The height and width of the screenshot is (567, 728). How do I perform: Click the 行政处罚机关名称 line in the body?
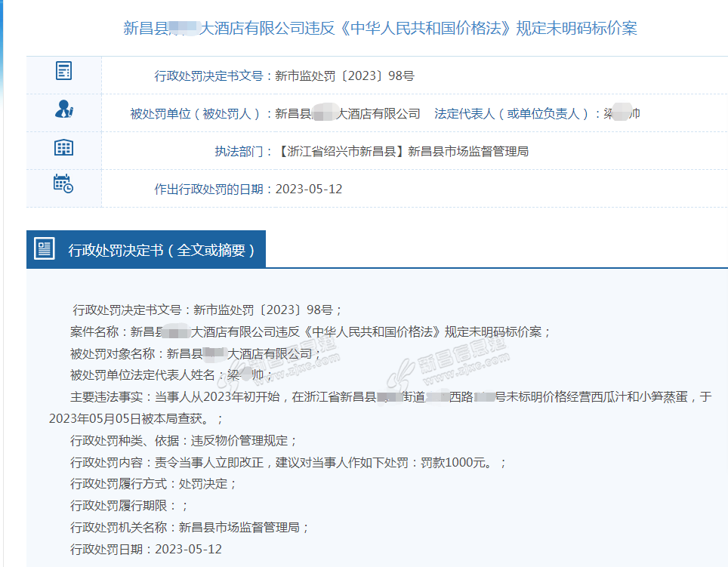190,527
